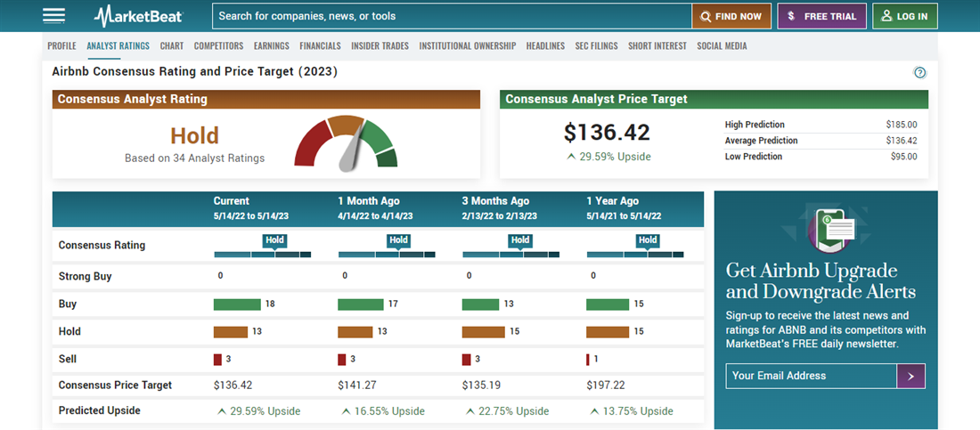Open the Competitors tab
Screen dimensions: 980x430
(x=218, y=46)
